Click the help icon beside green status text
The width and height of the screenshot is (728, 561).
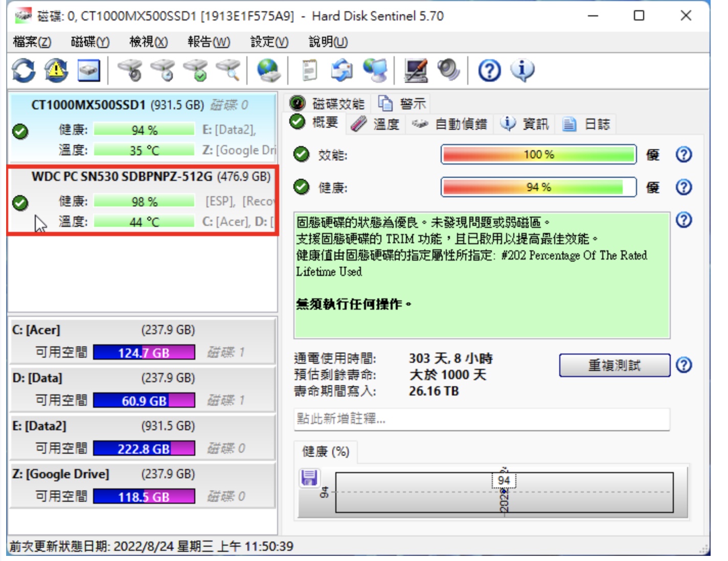tap(684, 220)
